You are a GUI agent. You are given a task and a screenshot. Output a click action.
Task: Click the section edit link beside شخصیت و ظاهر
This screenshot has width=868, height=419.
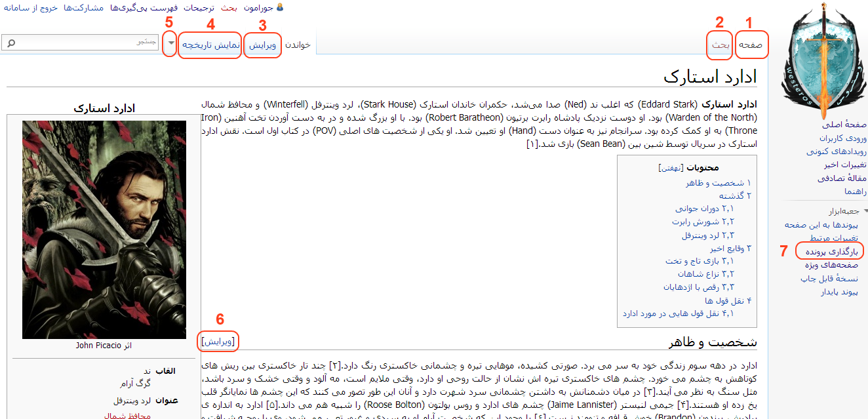[219, 342]
